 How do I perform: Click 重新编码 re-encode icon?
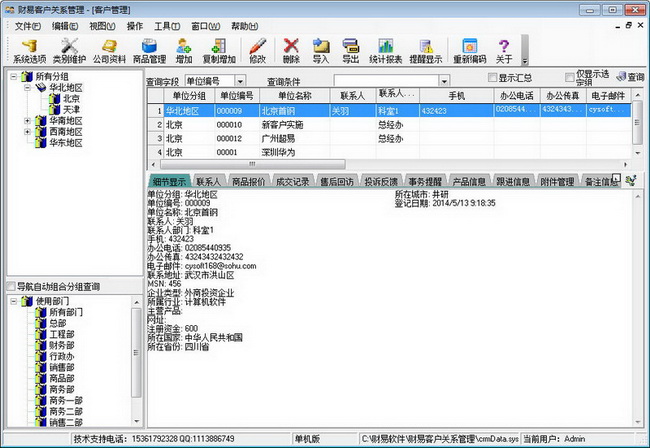(469, 51)
